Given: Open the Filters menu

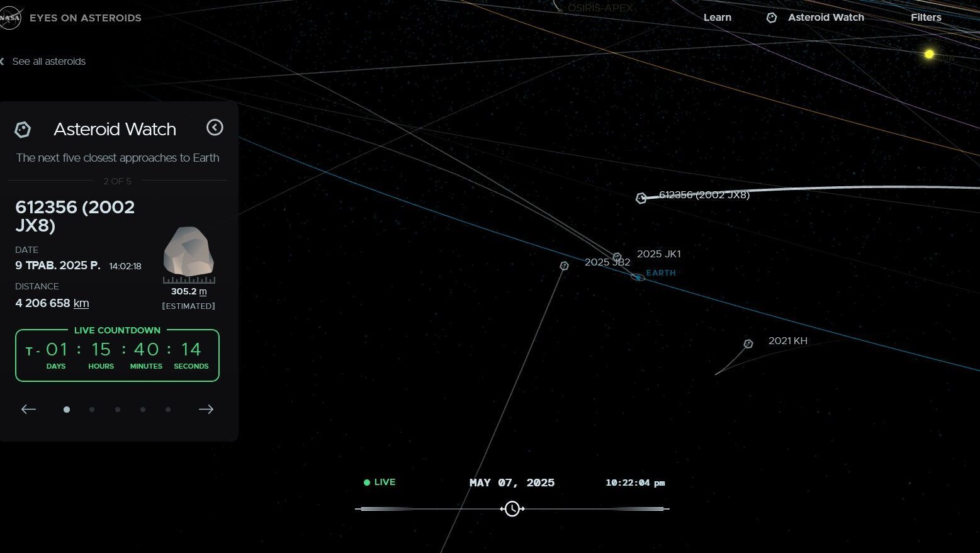Looking at the screenshot, I should click(926, 18).
